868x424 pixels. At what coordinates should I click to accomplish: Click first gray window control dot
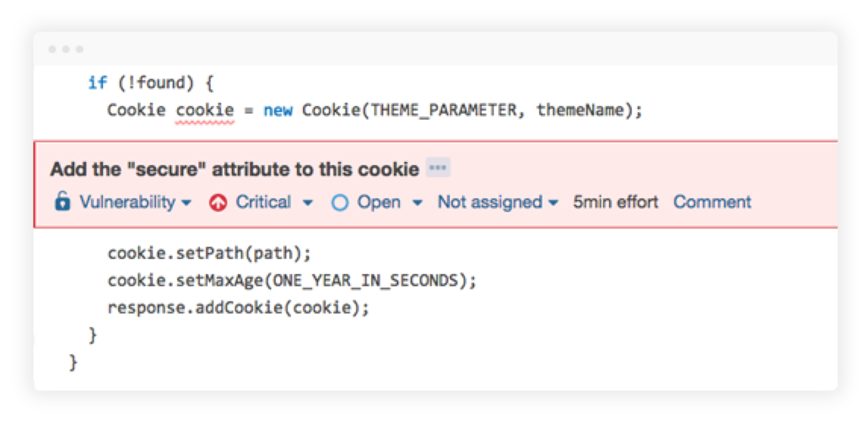pos(52,49)
